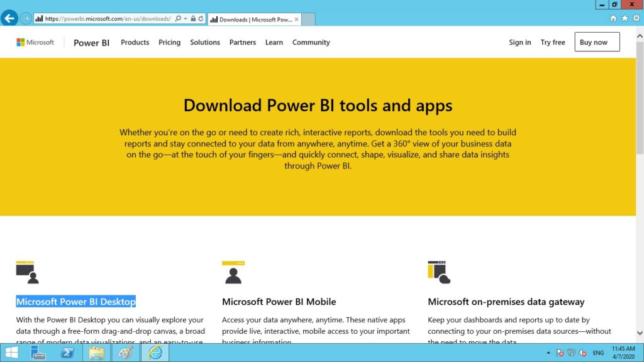Show hidden tray icons arrow

point(548,353)
